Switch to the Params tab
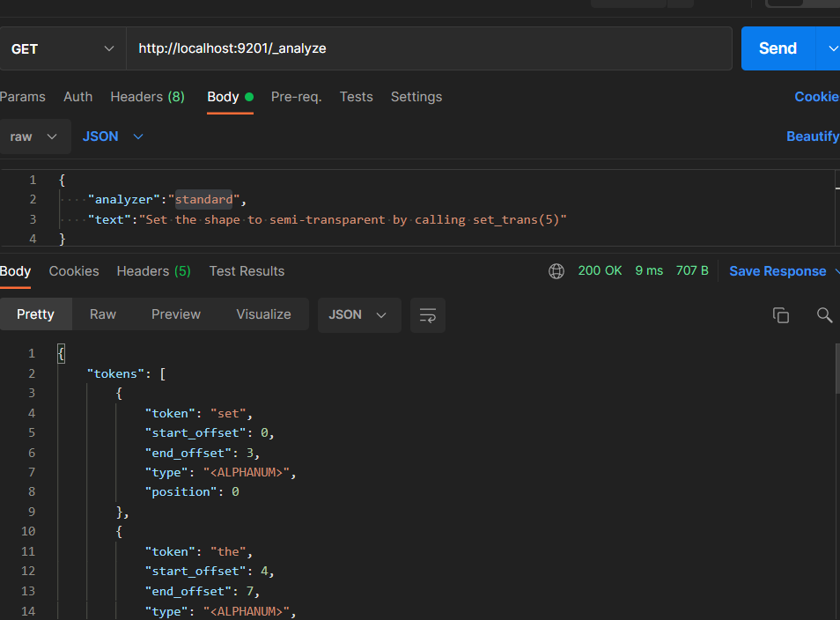Screen dimensions: 840x620 click(23, 97)
